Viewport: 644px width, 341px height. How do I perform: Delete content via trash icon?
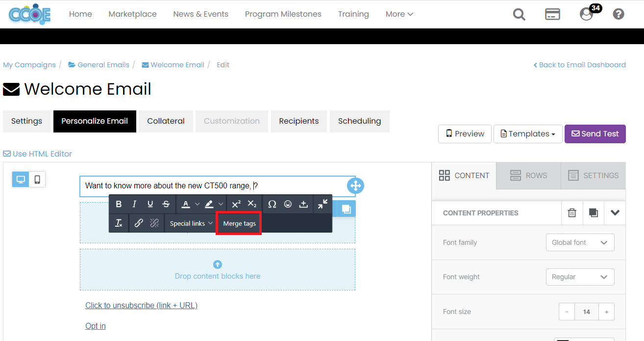click(572, 213)
